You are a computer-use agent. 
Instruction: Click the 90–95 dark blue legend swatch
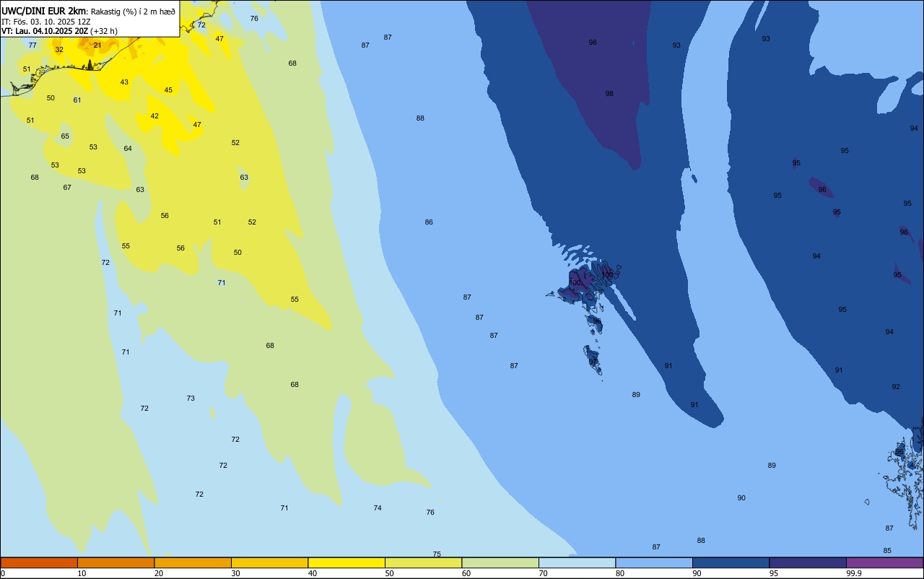coord(731,562)
